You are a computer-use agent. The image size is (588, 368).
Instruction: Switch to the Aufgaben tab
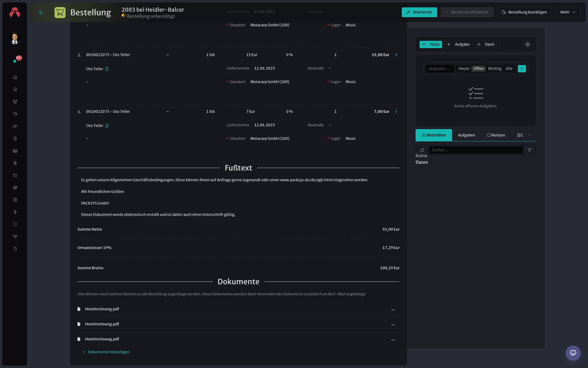(466, 135)
